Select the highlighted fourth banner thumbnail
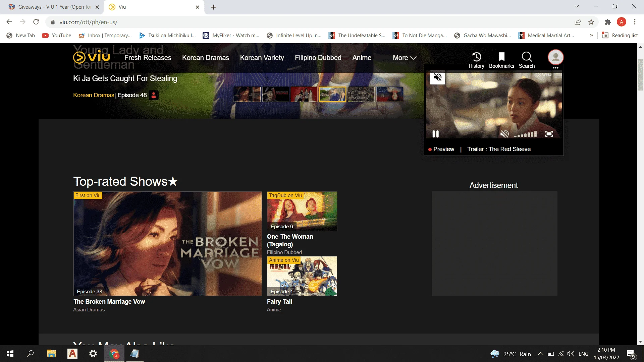 pyautogui.click(x=333, y=94)
